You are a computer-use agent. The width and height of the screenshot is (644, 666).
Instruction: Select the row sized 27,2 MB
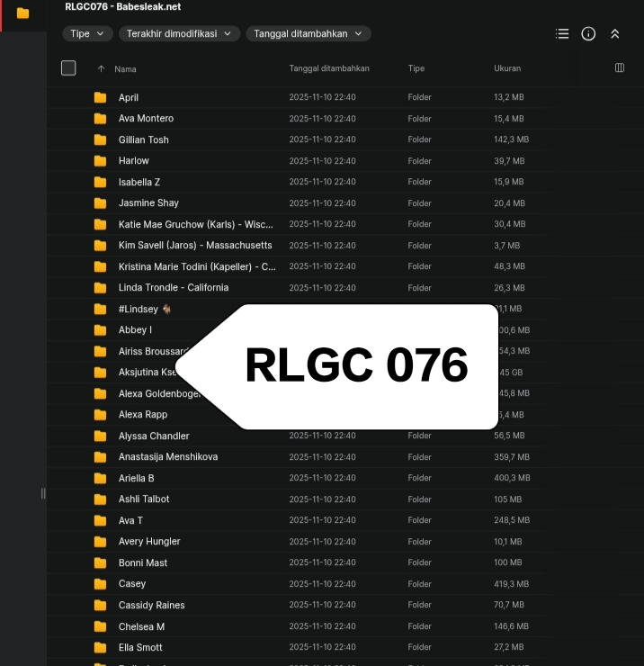coord(344,647)
